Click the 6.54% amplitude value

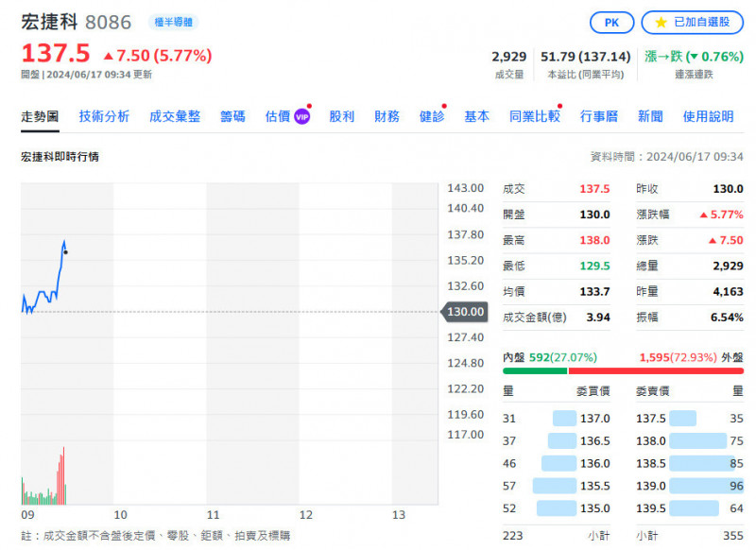click(x=727, y=318)
